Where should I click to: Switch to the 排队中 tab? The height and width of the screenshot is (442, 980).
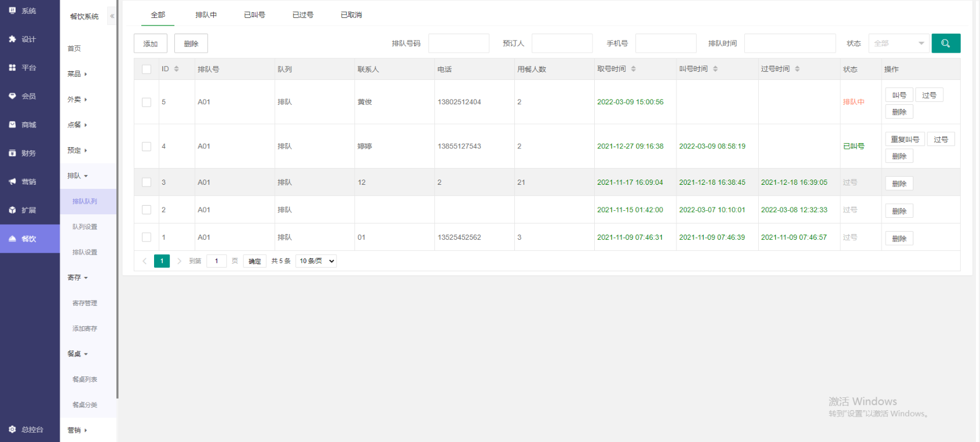[206, 15]
